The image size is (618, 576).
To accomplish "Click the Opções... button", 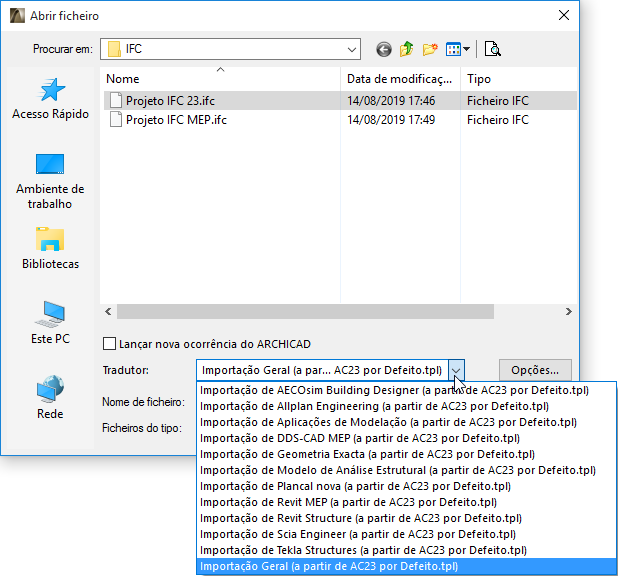I will pos(535,370).
